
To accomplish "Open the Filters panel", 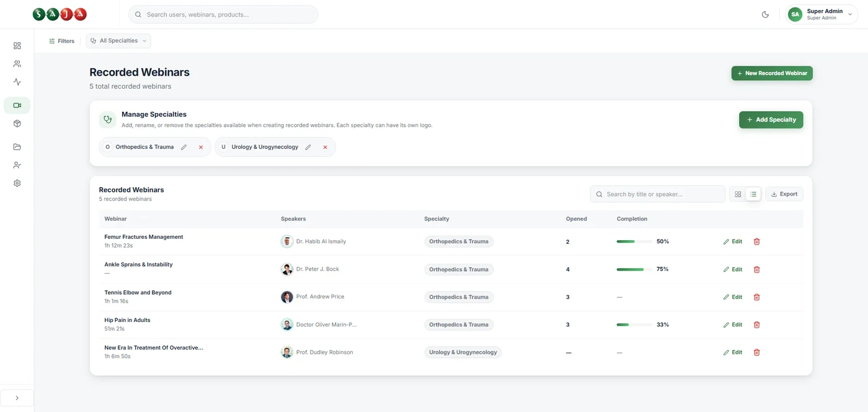I will pos(61,41).
